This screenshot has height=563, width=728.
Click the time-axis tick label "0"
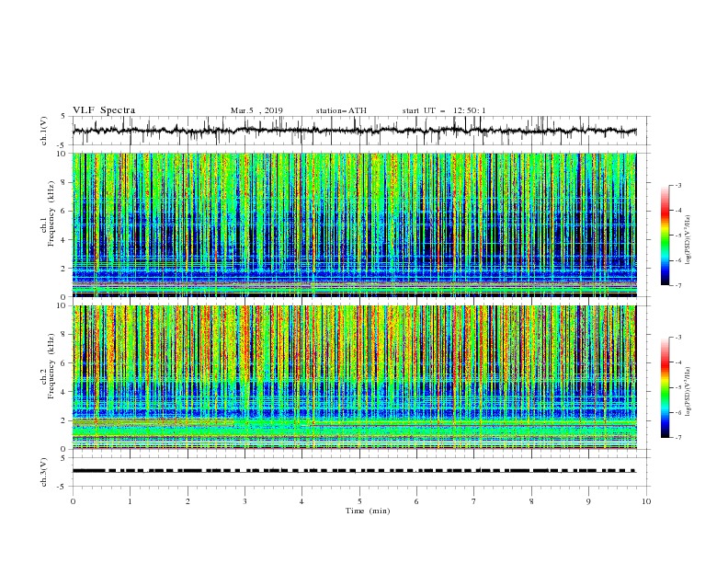pos(73,501)
